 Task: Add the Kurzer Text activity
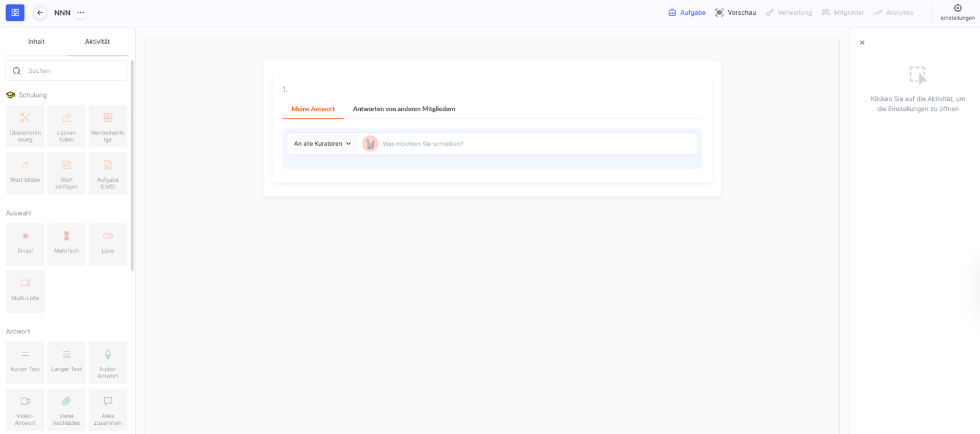[x=25, y=362]
